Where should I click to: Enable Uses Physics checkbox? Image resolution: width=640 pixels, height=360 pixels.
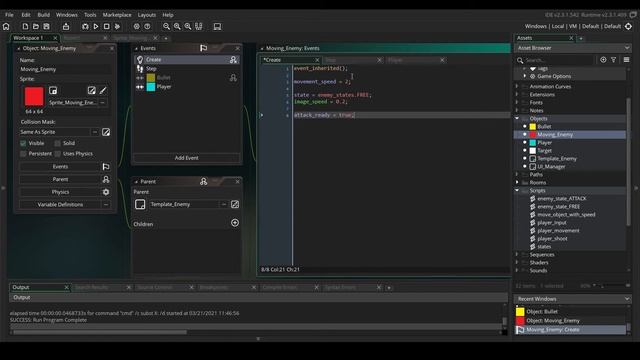[58, 154]
